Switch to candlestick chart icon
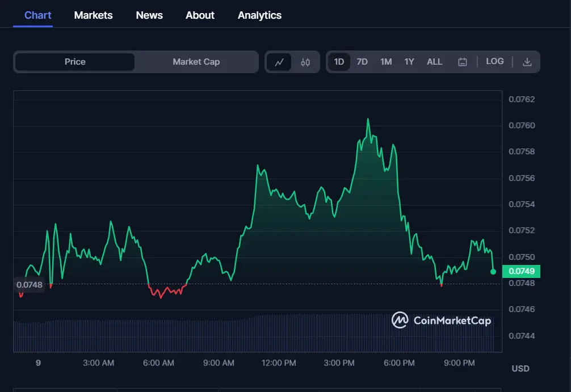The height and width of the screenshot is (392, 571). tap(305, 62)
